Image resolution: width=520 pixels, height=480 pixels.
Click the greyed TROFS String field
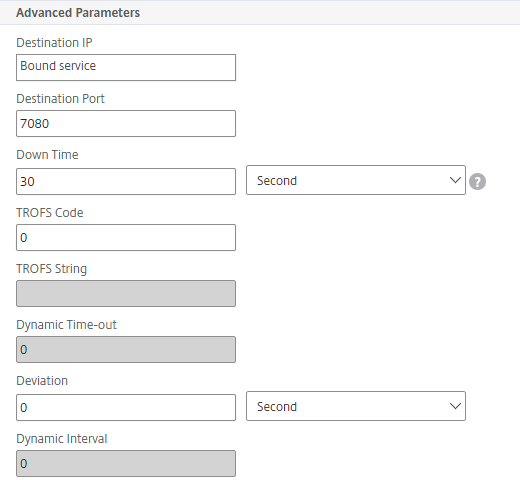(126, 293)
